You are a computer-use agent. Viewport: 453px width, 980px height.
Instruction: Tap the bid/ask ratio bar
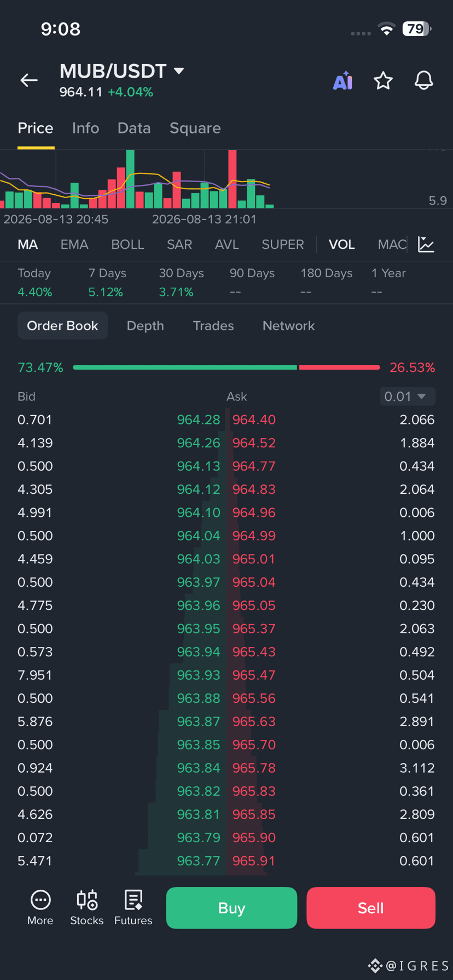[x=226, y=367]
